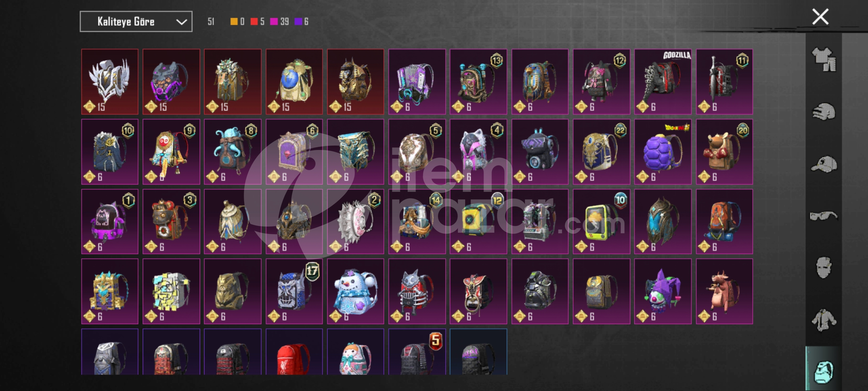Select the helmet category icon
Image resolution: width=868 pixels, height=391 pixels.
(x=824, y=112)
